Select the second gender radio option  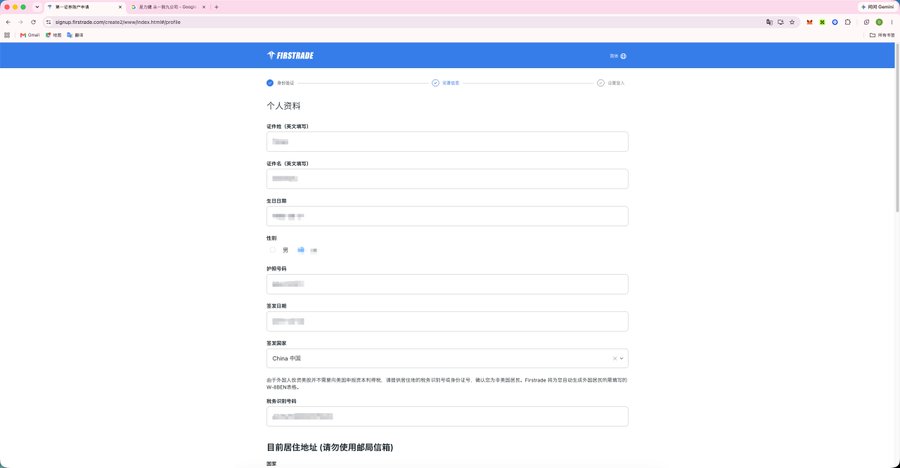pyautogui.click(x=301, y=250)
